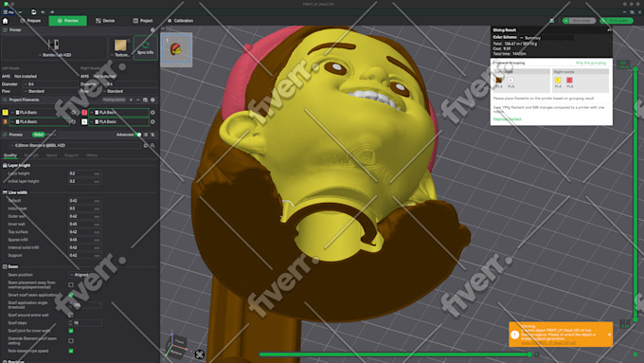Open Color Scheme Summary dropdown
This screenshot has height=363, width=644.
tap(546, 37)
